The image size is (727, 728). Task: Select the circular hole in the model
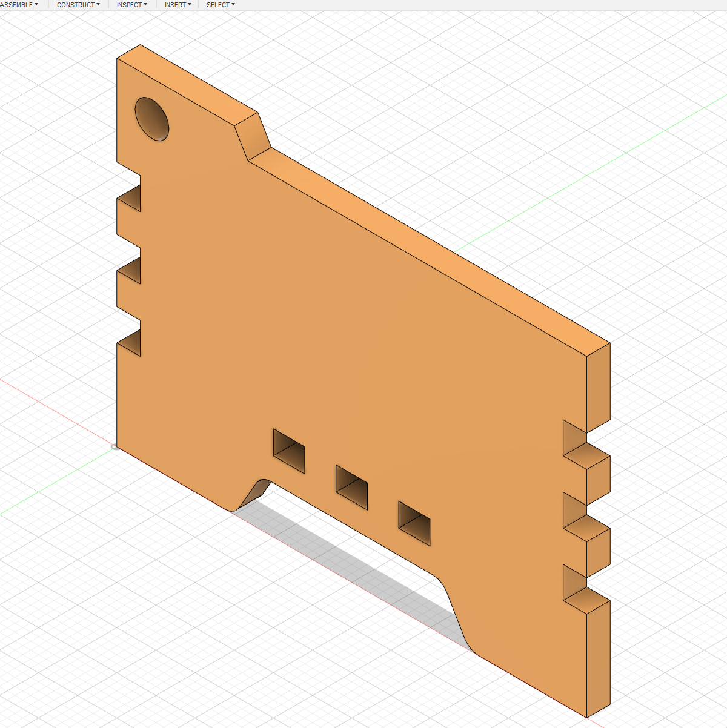tap(151, 119)
